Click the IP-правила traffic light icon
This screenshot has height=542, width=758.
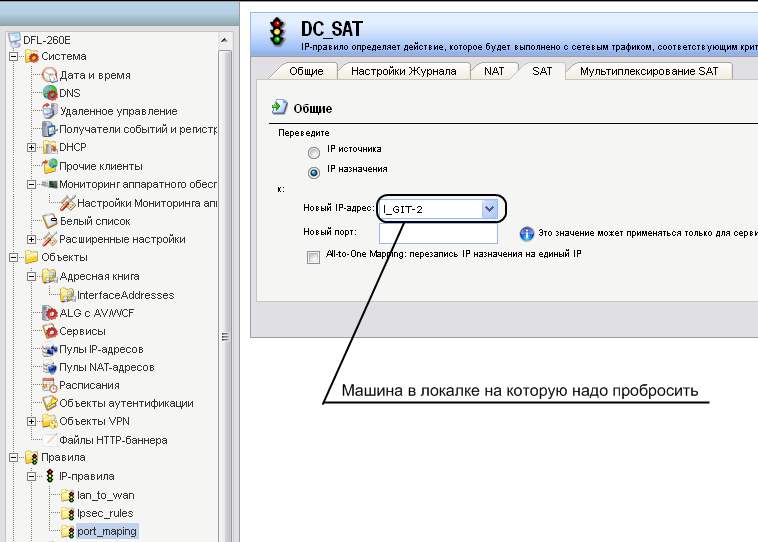pyautogui.click(x=50, y=476)
